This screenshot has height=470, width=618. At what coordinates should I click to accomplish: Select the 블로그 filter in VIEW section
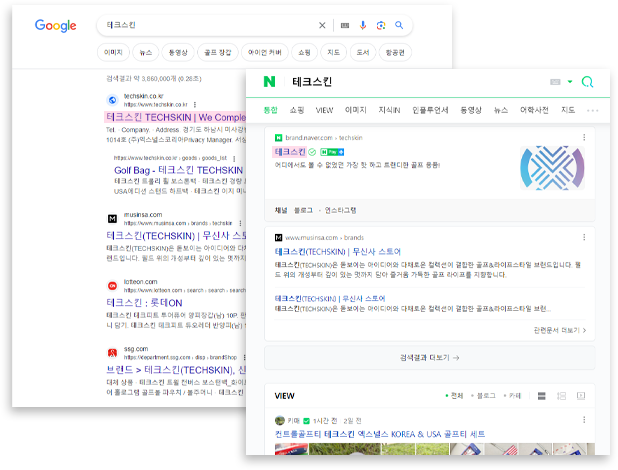point(483,395)
